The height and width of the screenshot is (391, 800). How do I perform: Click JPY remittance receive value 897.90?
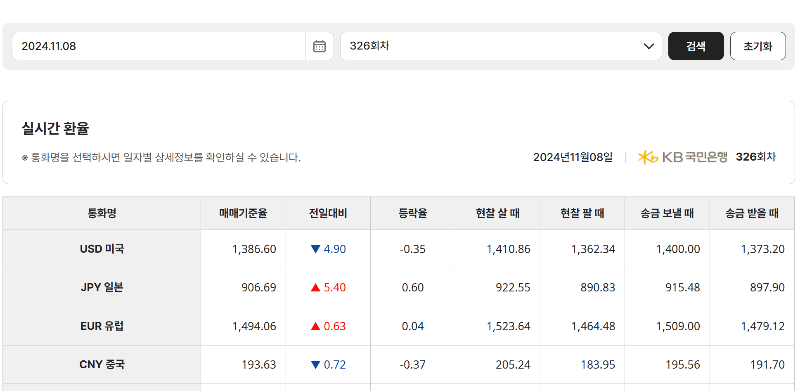767,287
